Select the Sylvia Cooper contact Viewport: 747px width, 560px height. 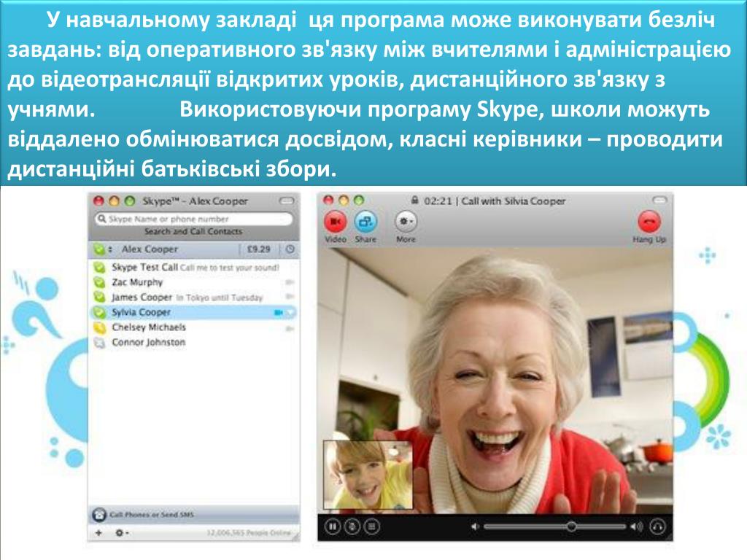pyautogui.click(x=193, y=312)
